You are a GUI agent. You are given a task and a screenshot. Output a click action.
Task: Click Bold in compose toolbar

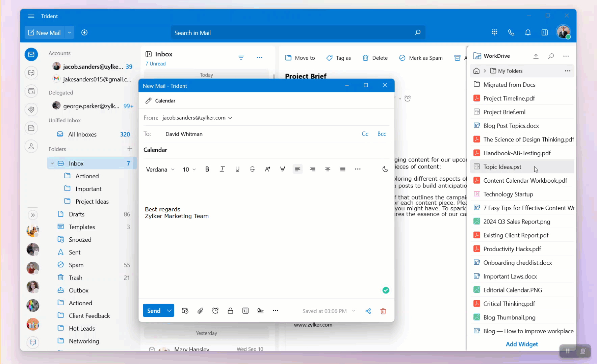point(207,169)
